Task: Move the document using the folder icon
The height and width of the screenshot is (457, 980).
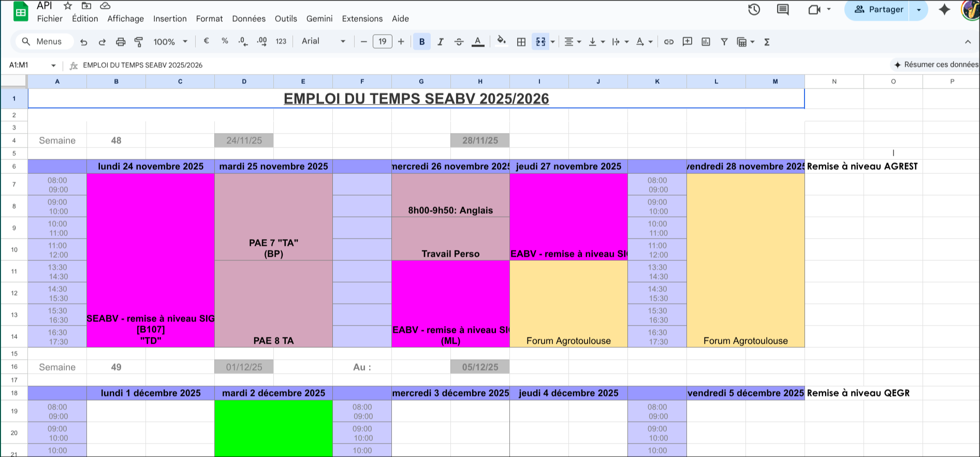Action: pyautogui.click(x=86, y=6)
